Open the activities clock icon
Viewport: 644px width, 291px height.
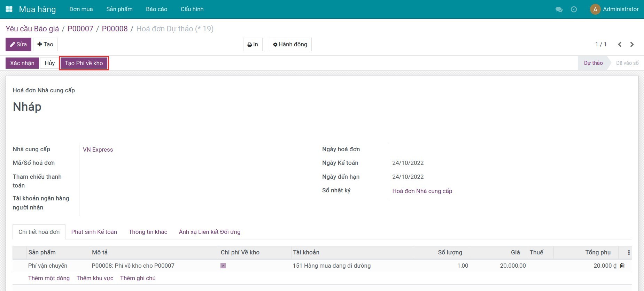click(x=574, y=9)
